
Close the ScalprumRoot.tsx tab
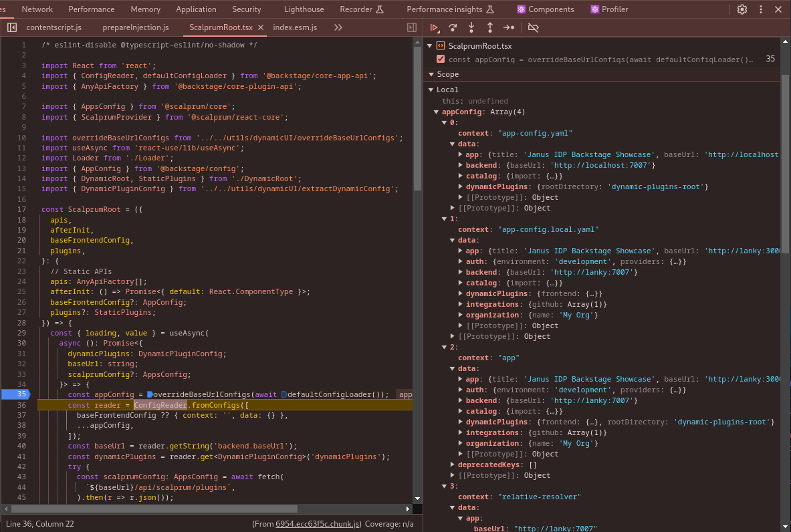[x=260, y=27]
